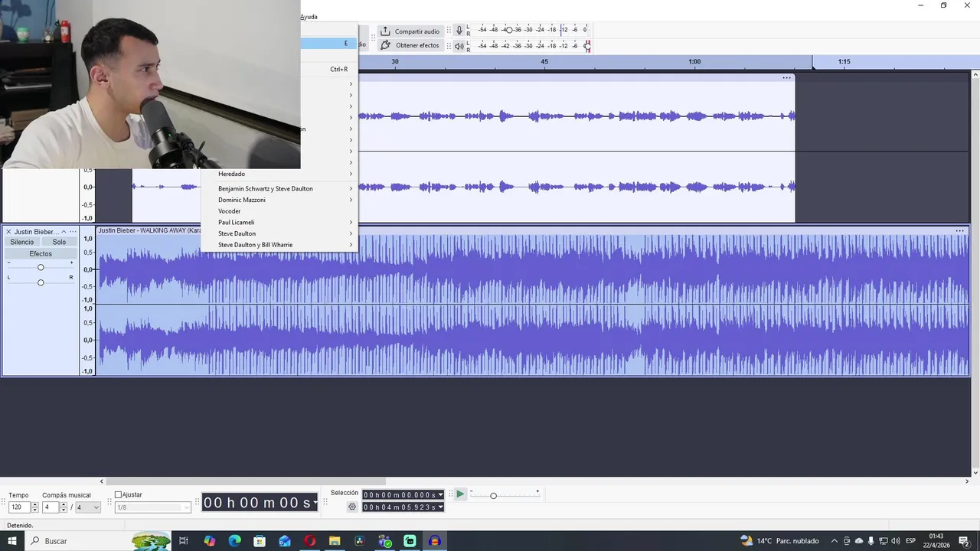
Task: Open Microsoft Store from taskbar
Action: (260, 541)
